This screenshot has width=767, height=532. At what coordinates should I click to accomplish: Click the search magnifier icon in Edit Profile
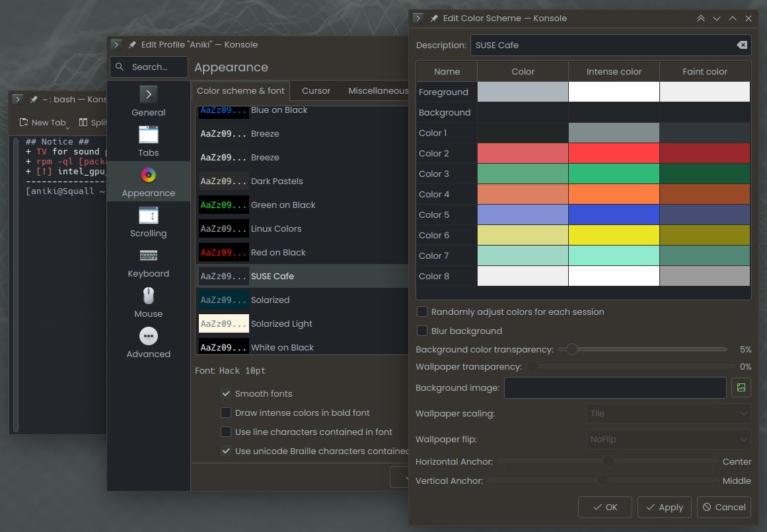tap(120, 67)
